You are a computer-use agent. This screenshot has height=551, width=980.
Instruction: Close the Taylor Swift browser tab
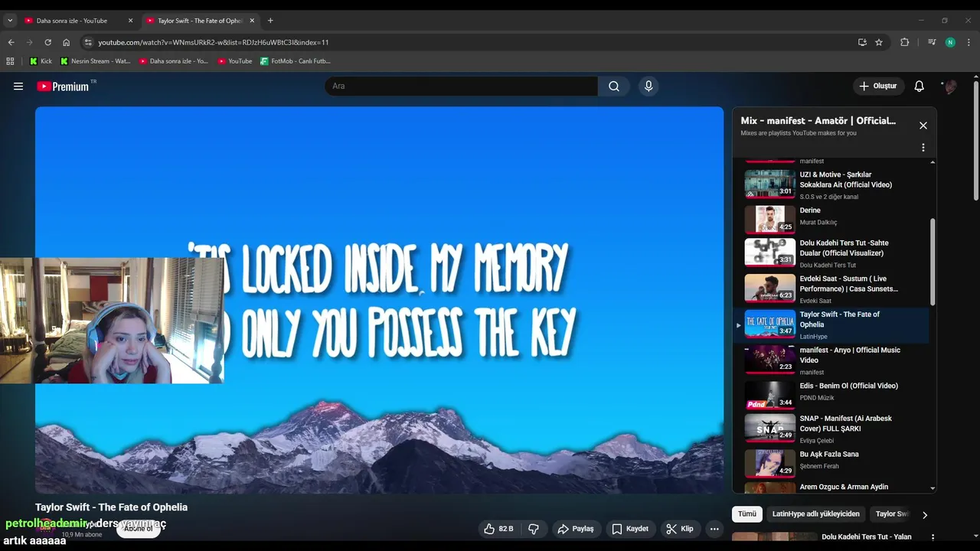(x=252, y=21)
